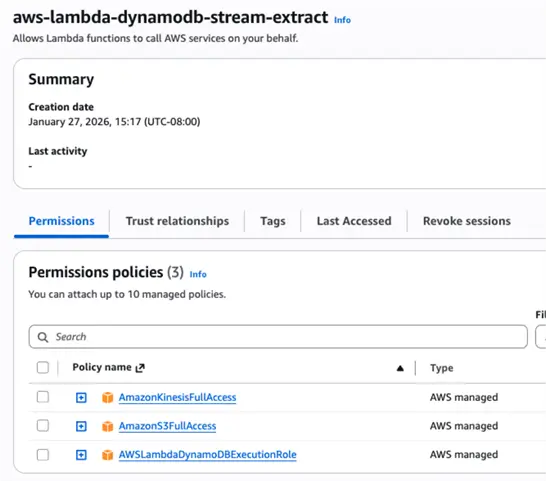Viewport: 546px width, 481px height.
Task: Open the AmazonKinesisFullAccess policy link
Action: pyautogui.click(x=177, y=397)
